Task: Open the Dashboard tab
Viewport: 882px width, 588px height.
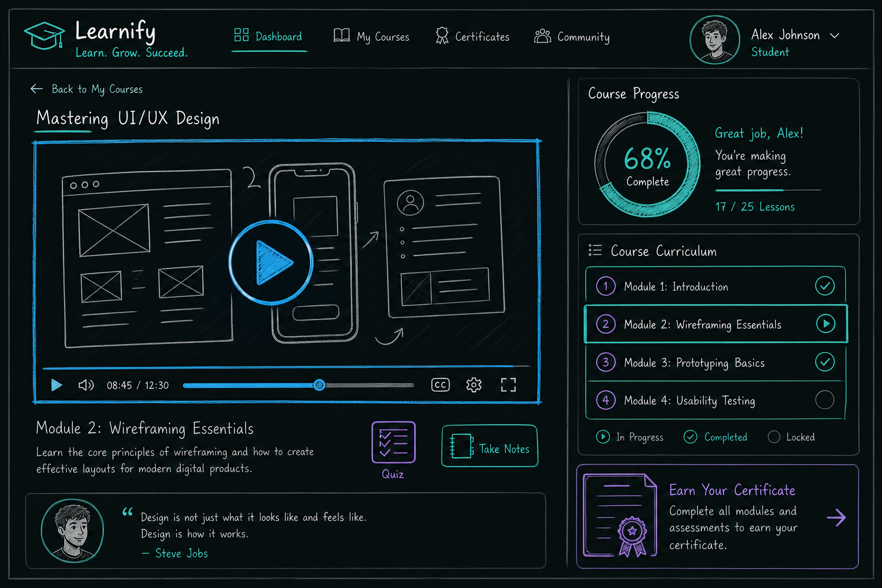Action: pos(268,36)
